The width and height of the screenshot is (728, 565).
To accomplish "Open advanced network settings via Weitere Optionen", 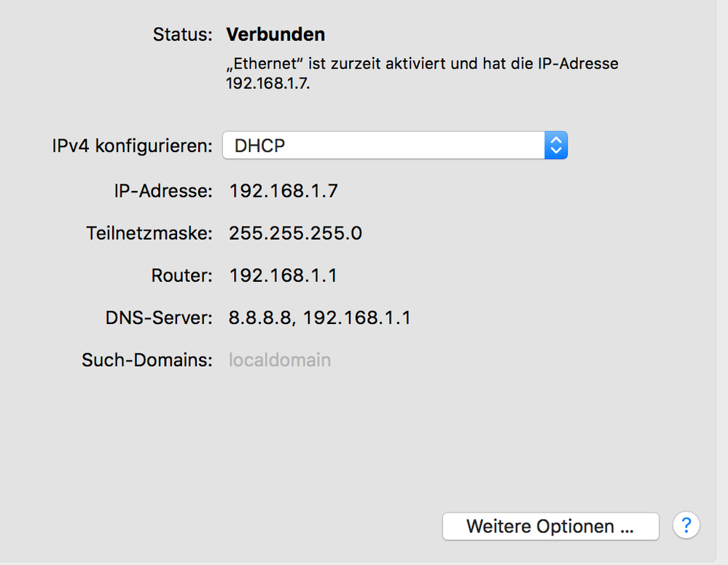I will [549, 526].
